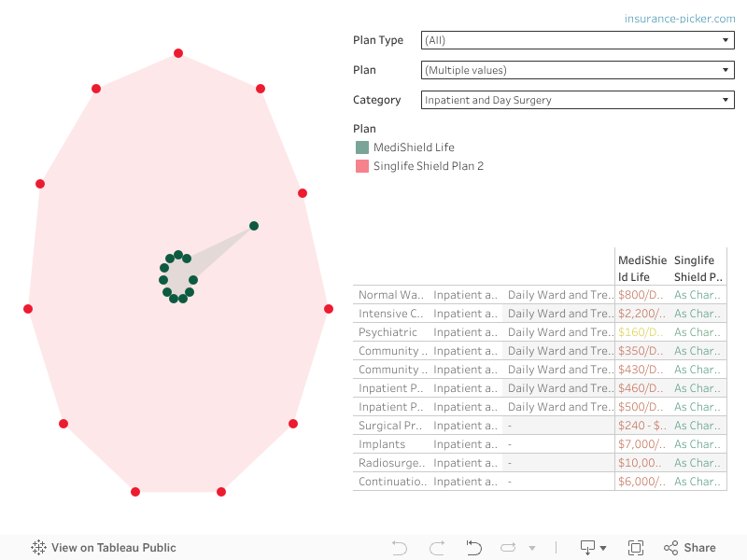The image size is (747, 560).
Task: Click the MediShield Life column header
Action: (x=641, y=269)
